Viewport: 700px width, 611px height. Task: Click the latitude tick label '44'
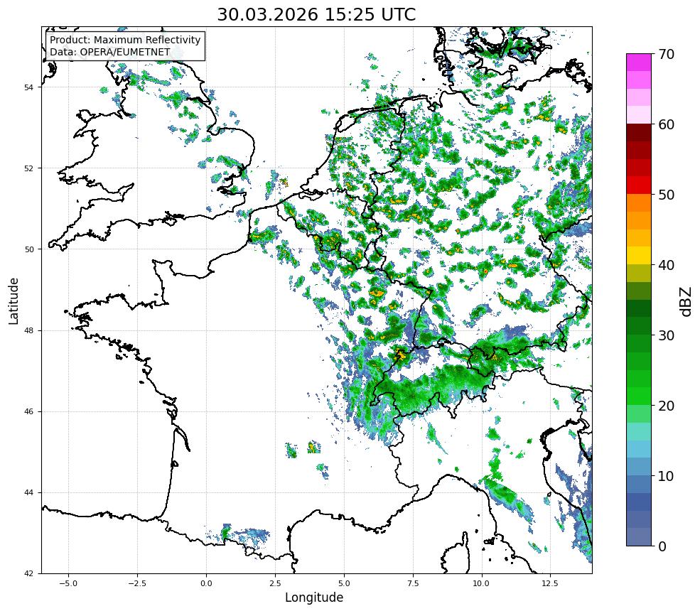(x=28, y=493)
